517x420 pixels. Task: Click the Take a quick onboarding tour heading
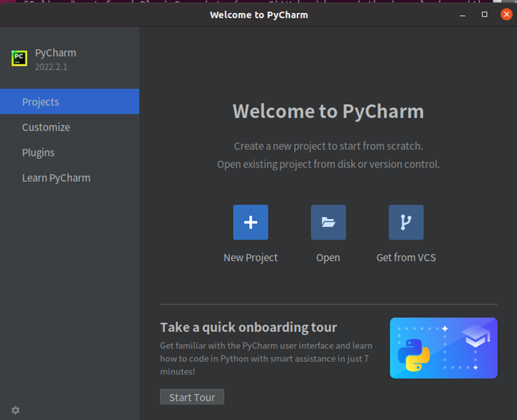[248, 327]
